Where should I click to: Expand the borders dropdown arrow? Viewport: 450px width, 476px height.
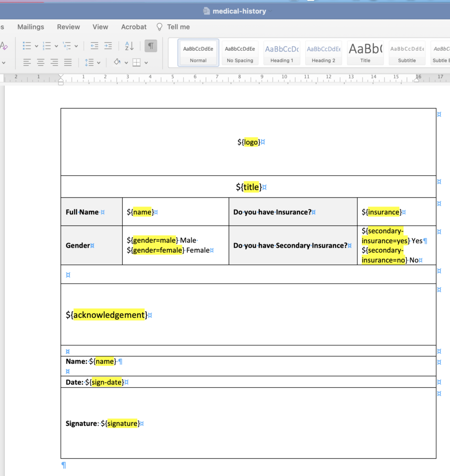click(146, 63)
